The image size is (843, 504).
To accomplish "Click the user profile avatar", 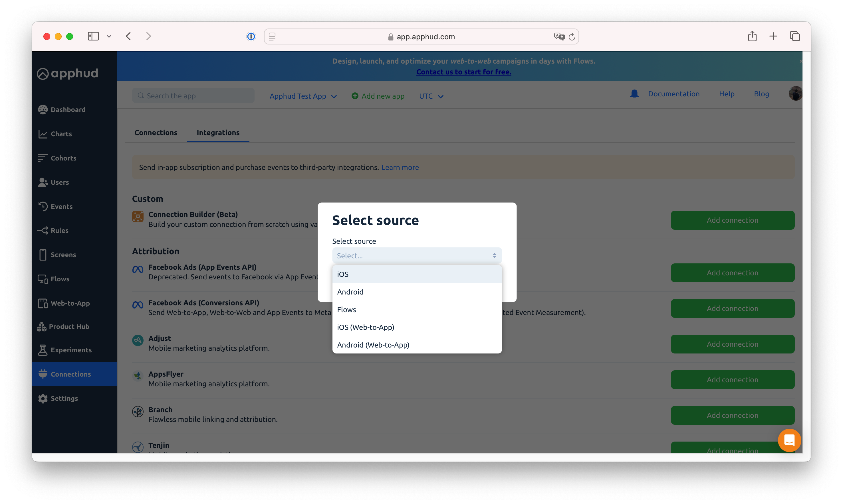I will pos(795,94).
